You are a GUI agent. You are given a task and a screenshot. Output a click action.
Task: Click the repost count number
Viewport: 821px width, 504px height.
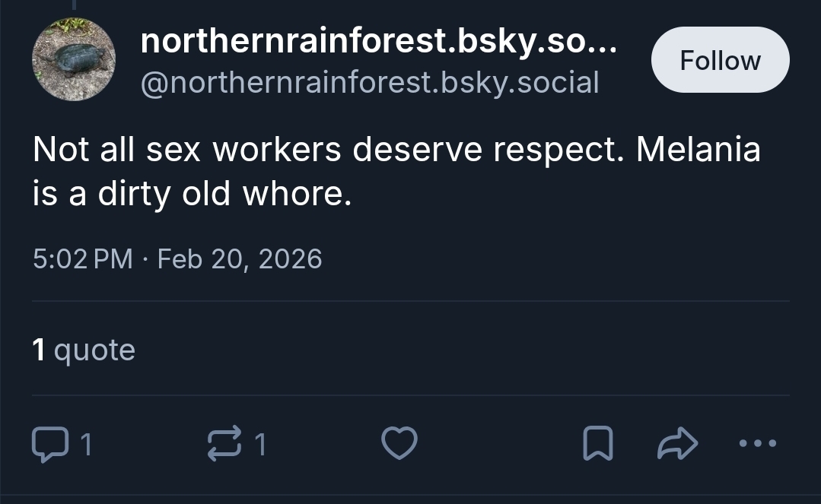[x=261, y=445]
